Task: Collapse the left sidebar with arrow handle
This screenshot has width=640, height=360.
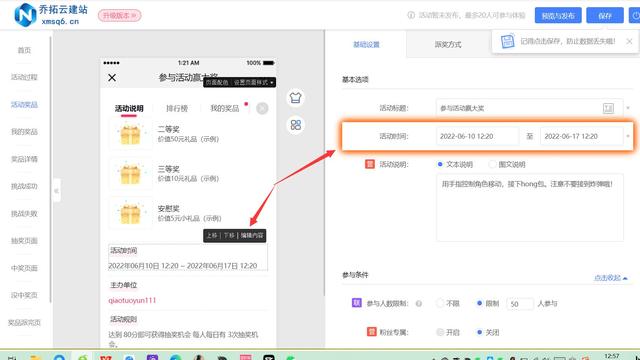Action: click(x=56, y=191)
